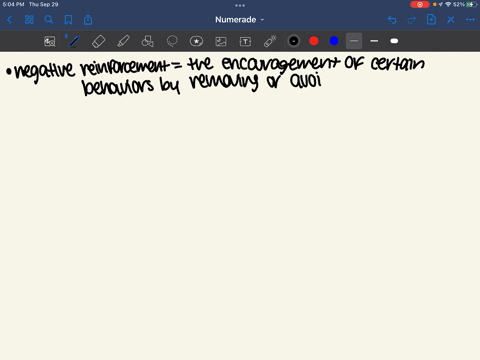Choose the black pen color
This screenshot has width=480, height=360.
tap(294, 41)
